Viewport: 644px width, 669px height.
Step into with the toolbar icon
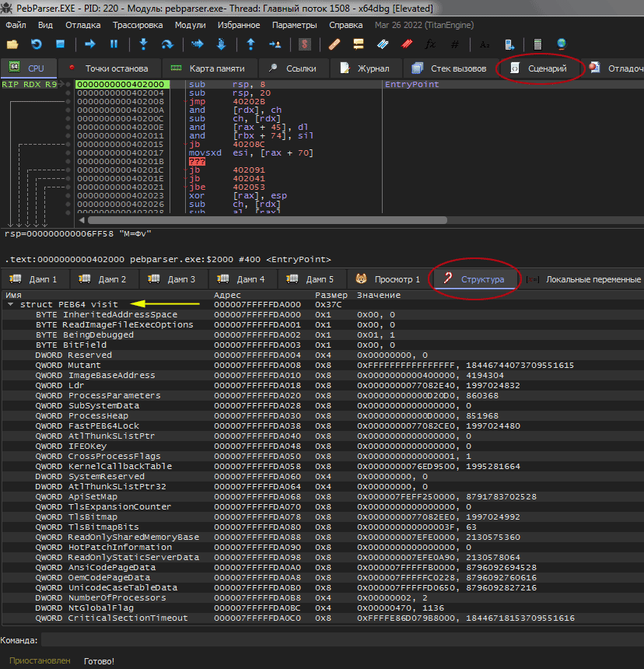pyautogui.click(x=143, y=44)
